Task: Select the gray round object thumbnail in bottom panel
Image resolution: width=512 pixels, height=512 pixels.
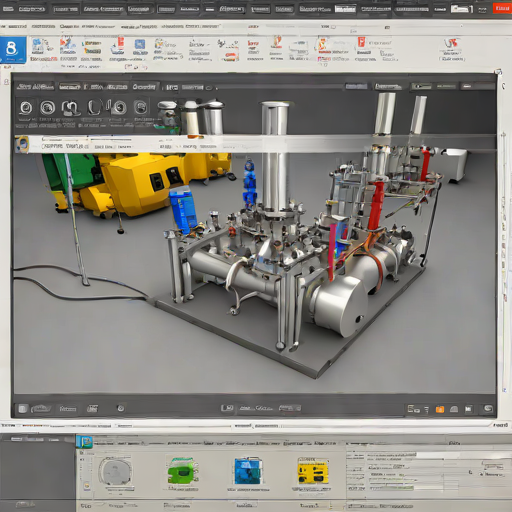Action: pyautogui.click(x=115, y=472)
